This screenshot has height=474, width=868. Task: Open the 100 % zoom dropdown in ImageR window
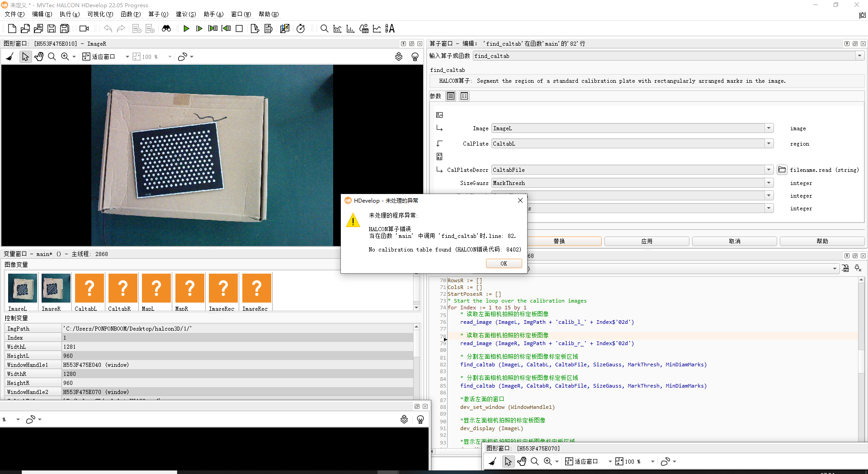[x=170, y=57]
